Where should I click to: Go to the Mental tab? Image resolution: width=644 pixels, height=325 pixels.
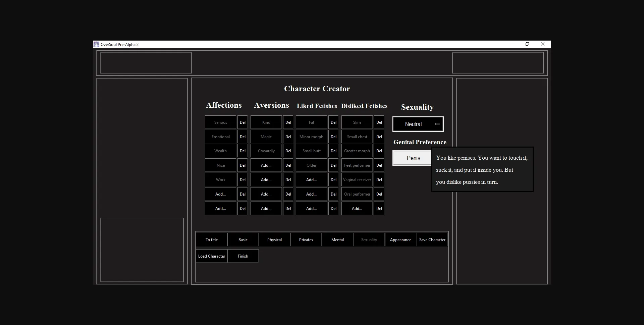pyautogui.click(x=337, y=240)
